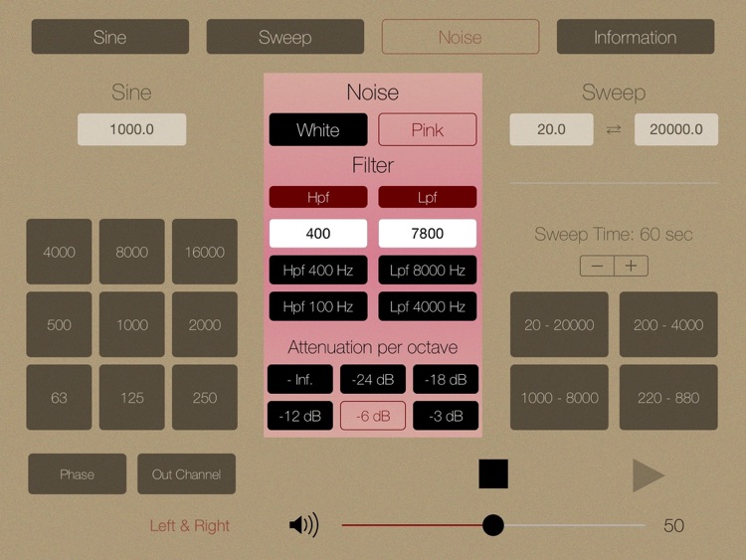The width and height of the screenshot is (746, 560).
Task: Click the Sweep Time: 60 sec label
Action: 614,234
